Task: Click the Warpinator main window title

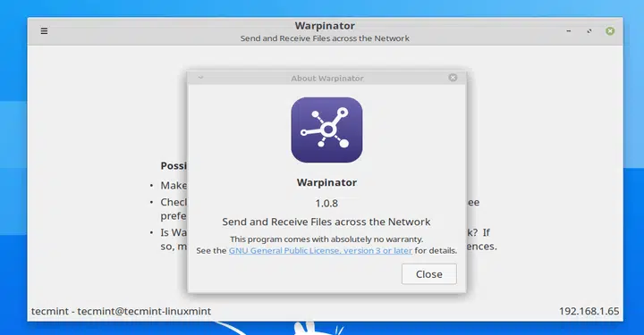Action: 325,26
